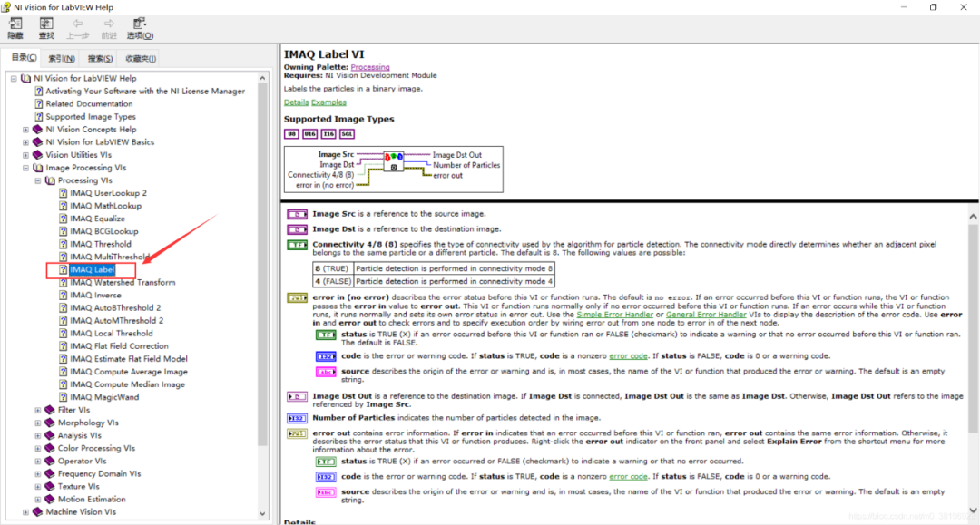
Task: Follow the Examples link
Action: [328, 102]
